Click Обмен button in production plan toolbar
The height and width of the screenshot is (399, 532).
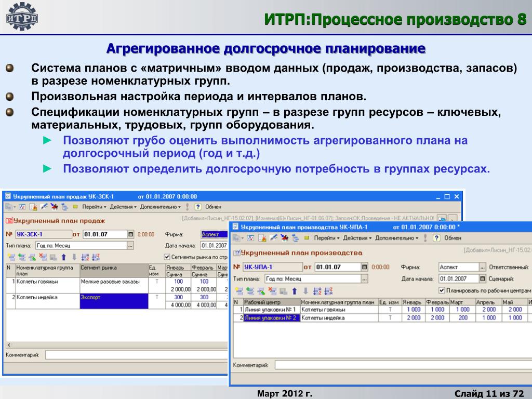coord(453,238)
